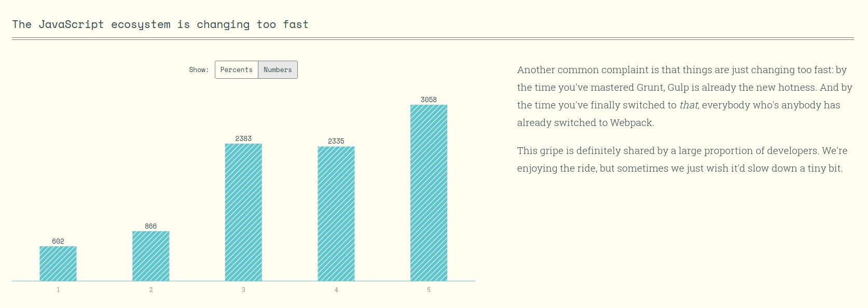Screen dimensions: 868x308
Task: Click axis label 5 below the chart
Action: pos(429,290)
